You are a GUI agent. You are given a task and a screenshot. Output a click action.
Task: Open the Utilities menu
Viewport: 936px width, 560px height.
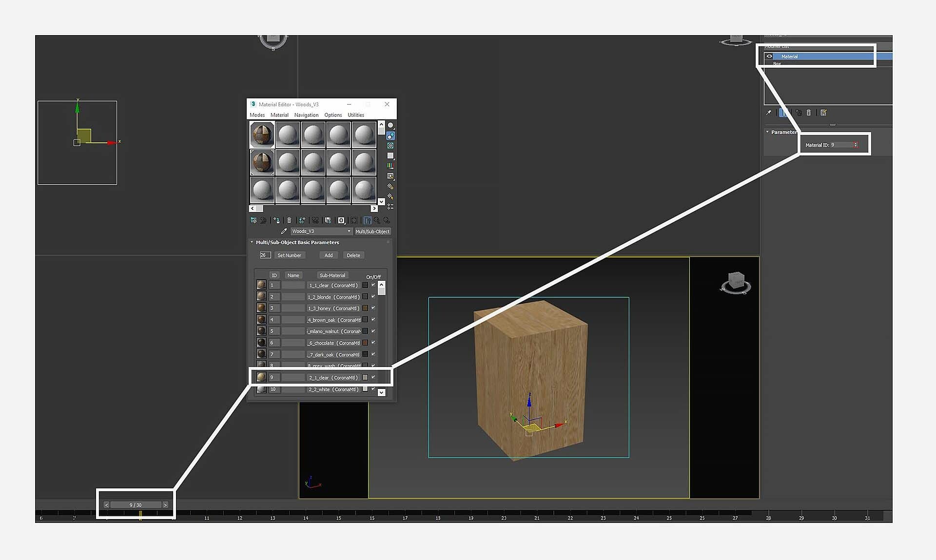pyautogui.click(x=355, y=115)
